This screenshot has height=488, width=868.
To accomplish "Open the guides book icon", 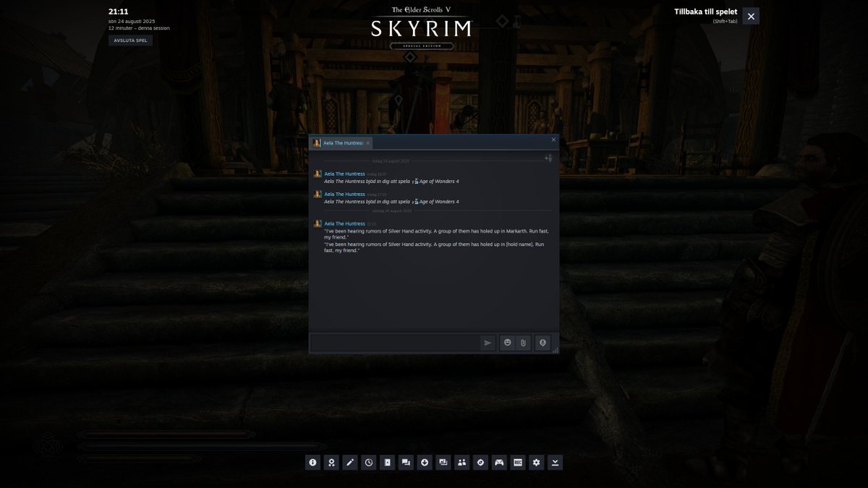I will pyautogui.click(x=387, y=463).
